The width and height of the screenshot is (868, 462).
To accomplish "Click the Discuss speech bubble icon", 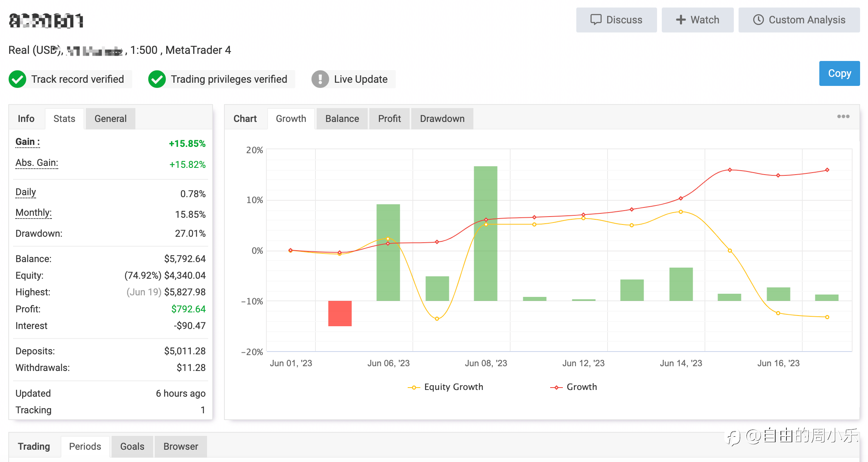I will pos(596,20).
